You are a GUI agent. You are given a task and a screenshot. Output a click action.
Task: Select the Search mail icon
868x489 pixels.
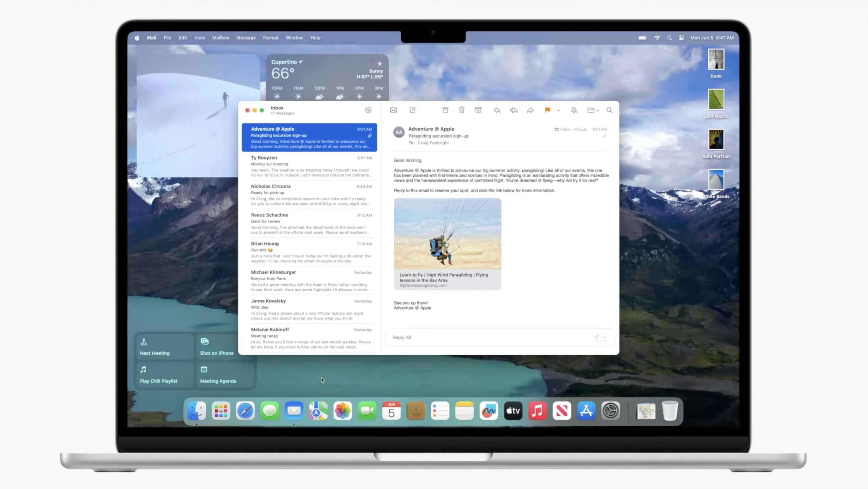(609, 110)
